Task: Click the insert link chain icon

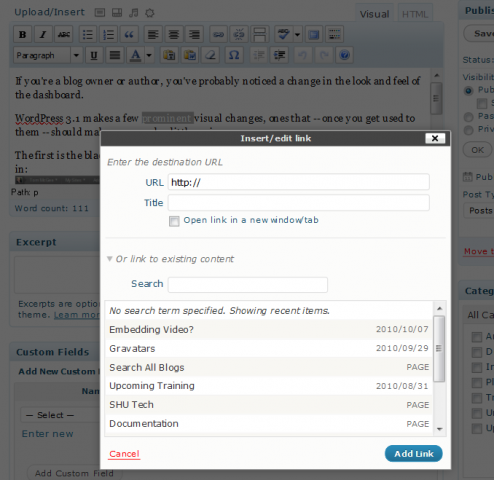Action: (x=218, y=34)
